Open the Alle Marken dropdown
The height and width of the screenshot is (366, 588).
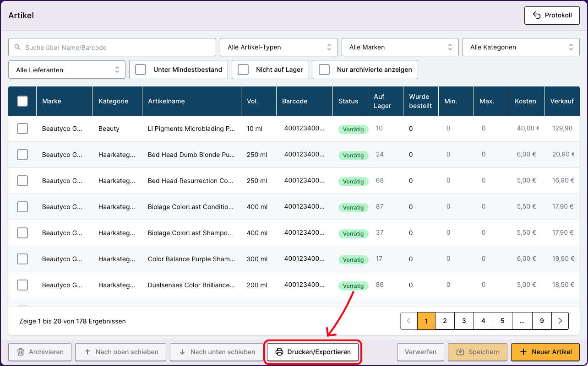pyautogui.click(x=400, y=47)
